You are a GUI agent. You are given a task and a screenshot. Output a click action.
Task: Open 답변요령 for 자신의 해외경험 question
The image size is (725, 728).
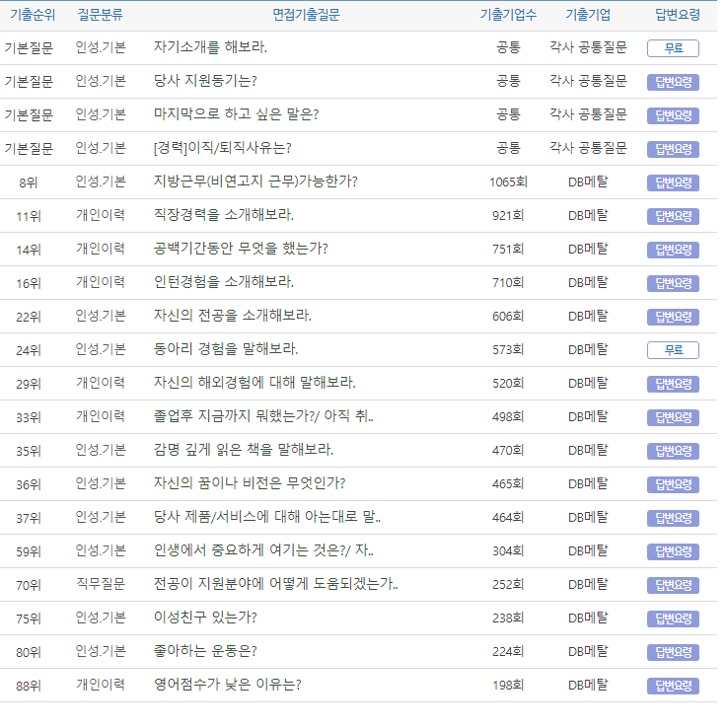click(x=673, y=384)
